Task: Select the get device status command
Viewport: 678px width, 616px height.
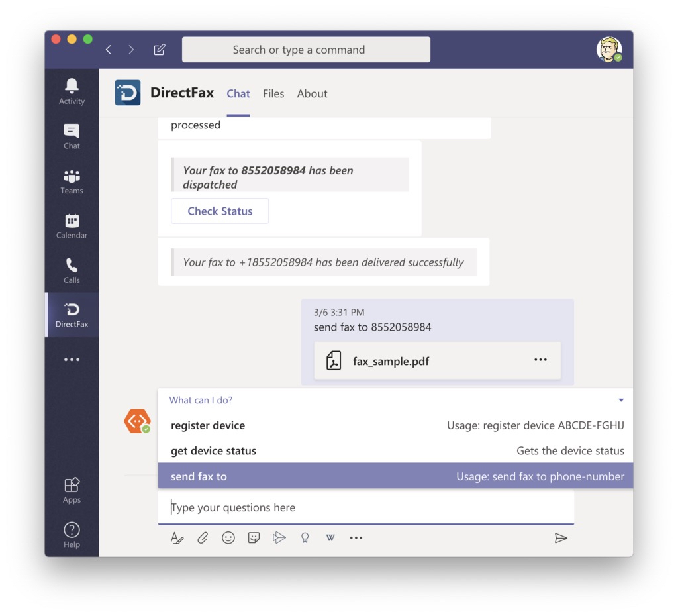Action: point(395,451)
